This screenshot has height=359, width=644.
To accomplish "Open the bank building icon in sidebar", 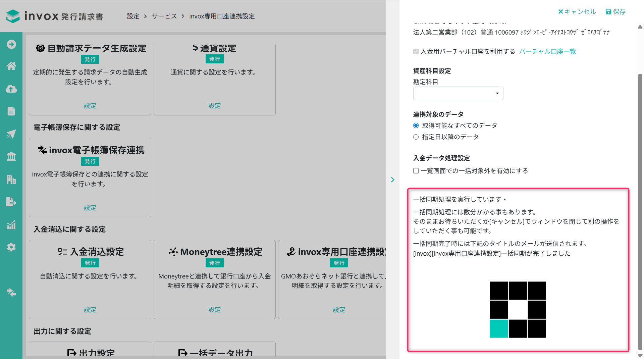I will (11, 157).
